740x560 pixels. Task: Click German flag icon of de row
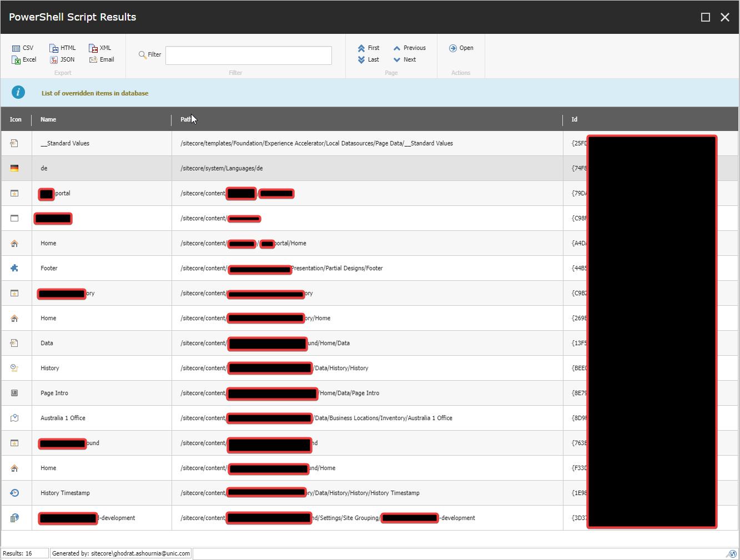14,168
